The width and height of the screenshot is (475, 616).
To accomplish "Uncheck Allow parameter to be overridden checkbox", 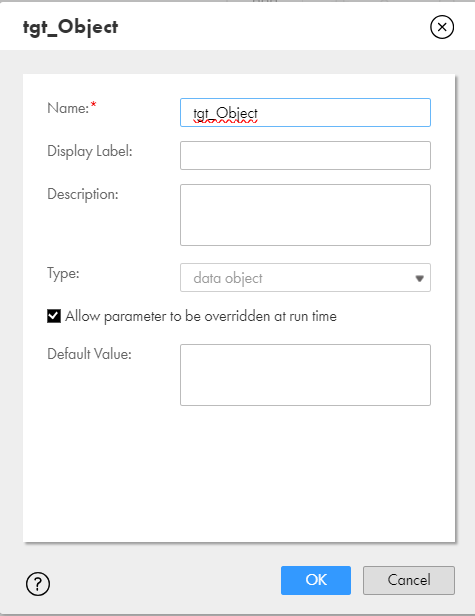I will tap(54, 316).
